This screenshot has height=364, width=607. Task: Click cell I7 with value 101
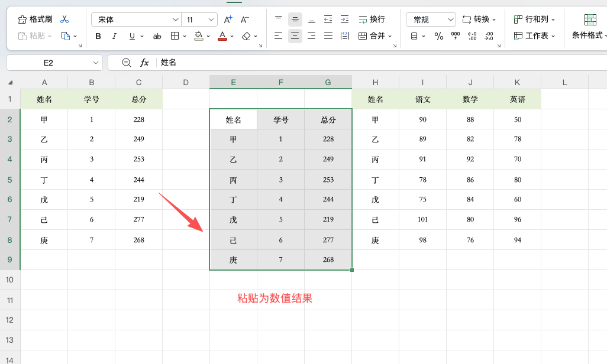(x=423, y=220)
